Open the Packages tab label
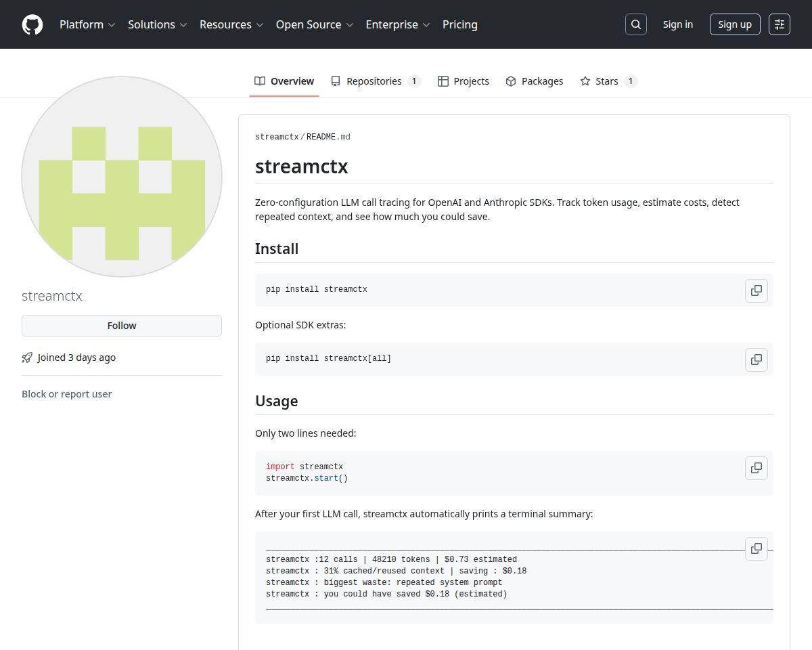This screenshot has width=812, height=650. [543, 81]
